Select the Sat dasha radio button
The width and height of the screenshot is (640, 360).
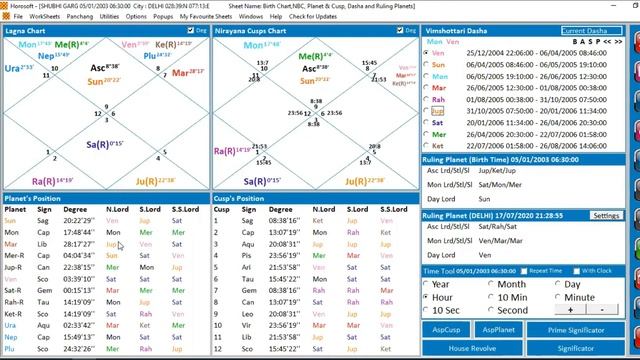click(426, 122)
